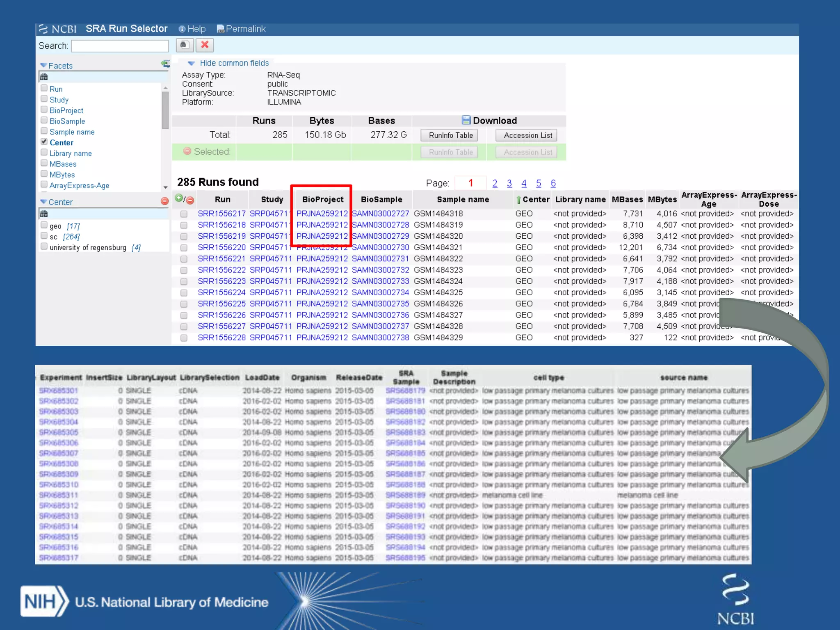
Task: Remove Center facet with the red minus icon
Action: coord(164,201)
